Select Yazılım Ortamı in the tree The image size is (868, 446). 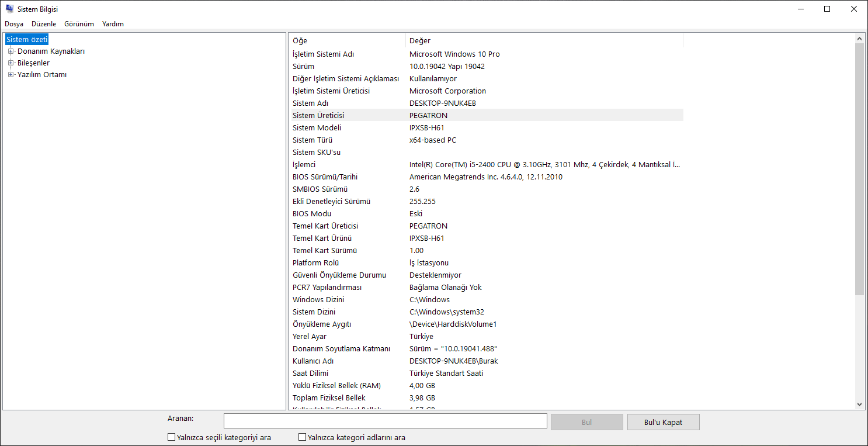click(42, 74)
